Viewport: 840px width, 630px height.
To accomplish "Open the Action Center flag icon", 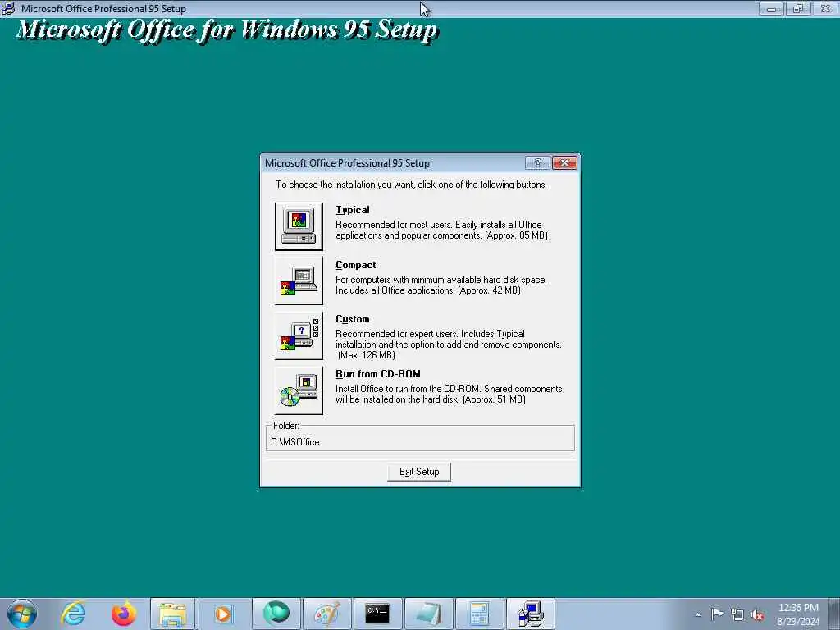I will coord(717,614).
